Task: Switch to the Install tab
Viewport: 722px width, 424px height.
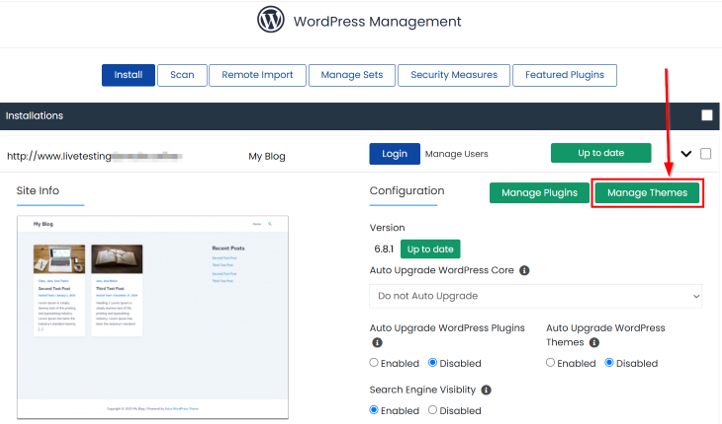Action: (128, 75)
